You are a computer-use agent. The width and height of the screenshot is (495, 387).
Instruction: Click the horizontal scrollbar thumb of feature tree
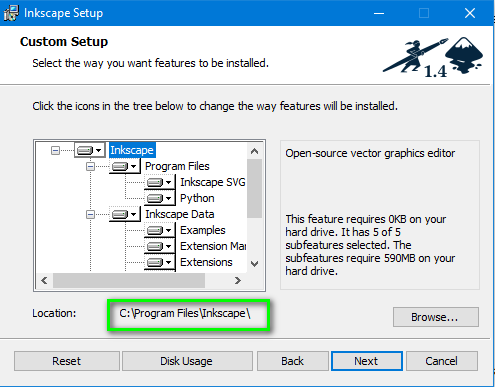click(x=129, y=281)
